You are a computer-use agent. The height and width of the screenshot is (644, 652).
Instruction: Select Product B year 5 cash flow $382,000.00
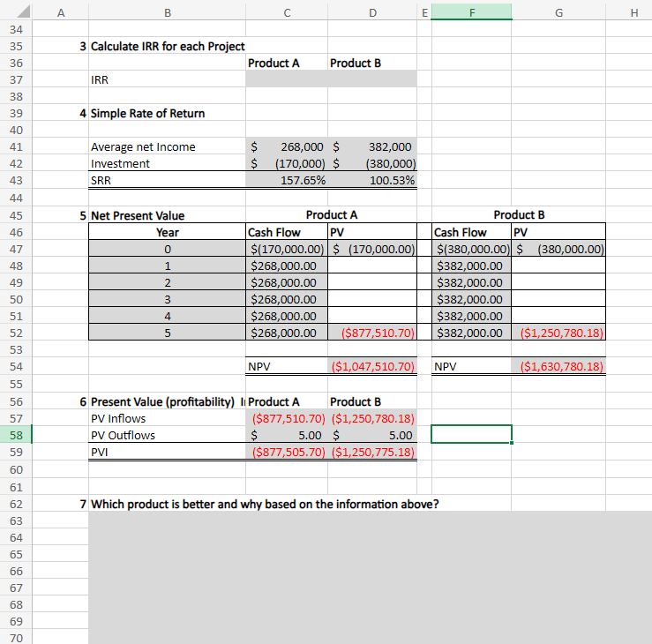coord(471,333)
